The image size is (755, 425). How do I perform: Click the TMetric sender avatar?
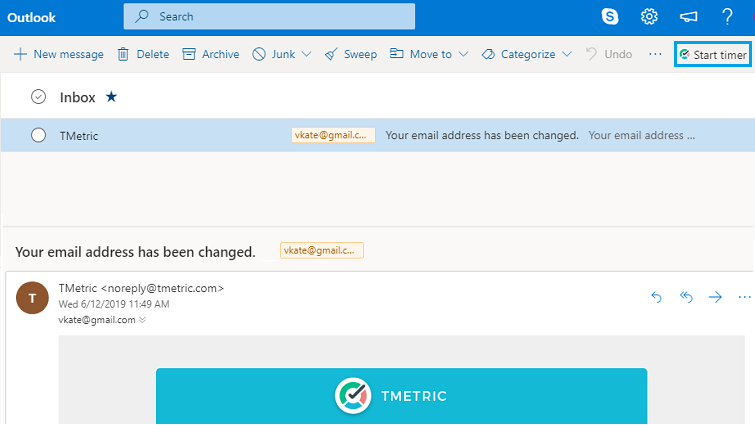coord(32,298)
